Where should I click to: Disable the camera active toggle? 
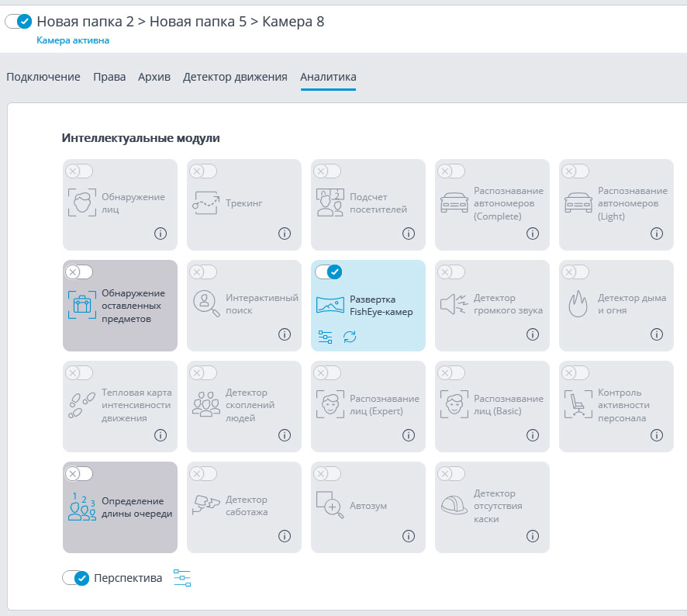(x=19, y=22)
